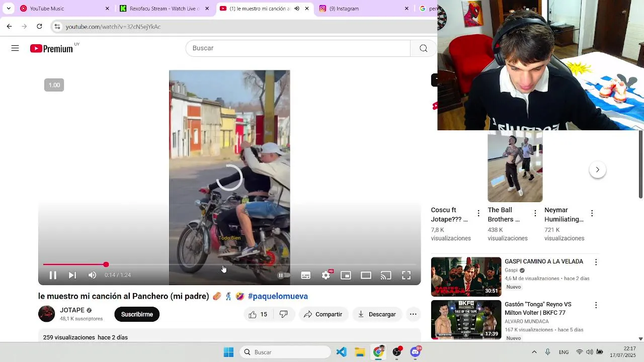
Task: Click the page vertical scrollbar
Action: (640, 165)
